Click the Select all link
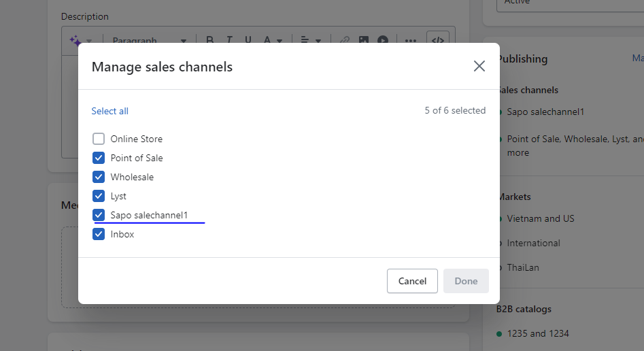 click(110, 111)
